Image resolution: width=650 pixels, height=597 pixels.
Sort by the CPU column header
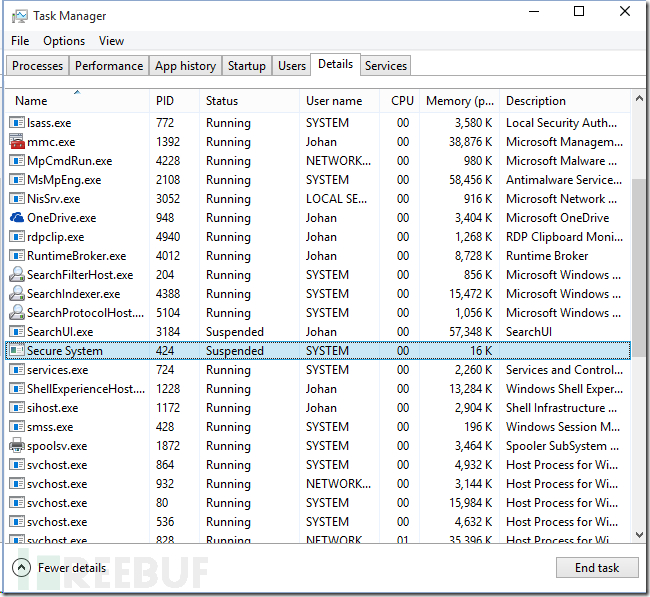point(400,101)
